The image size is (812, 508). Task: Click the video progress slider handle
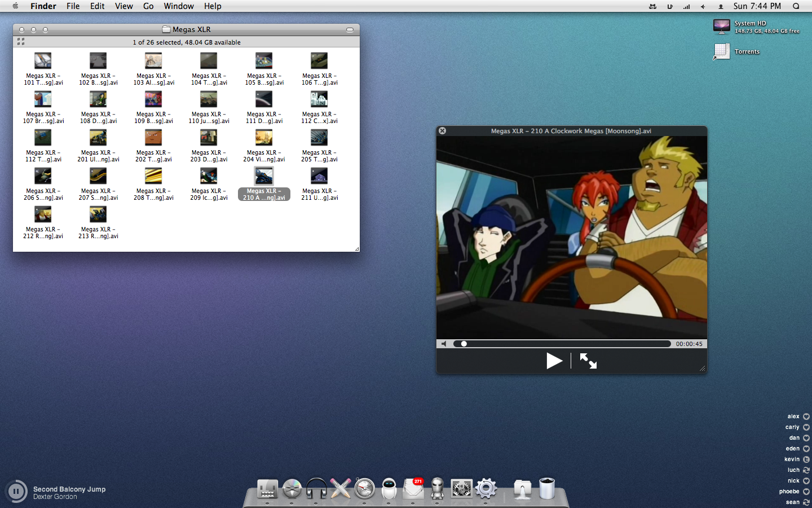(x=464, y=344)
